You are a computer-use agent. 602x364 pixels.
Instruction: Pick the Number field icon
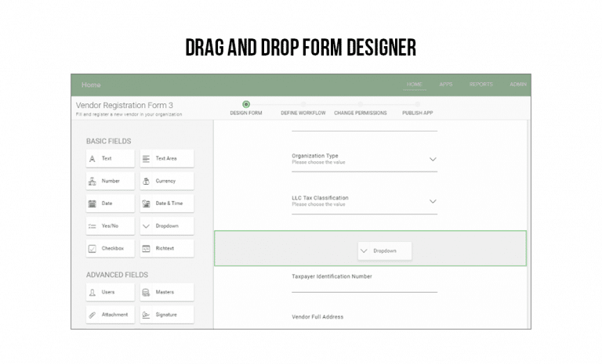point(92,181)
